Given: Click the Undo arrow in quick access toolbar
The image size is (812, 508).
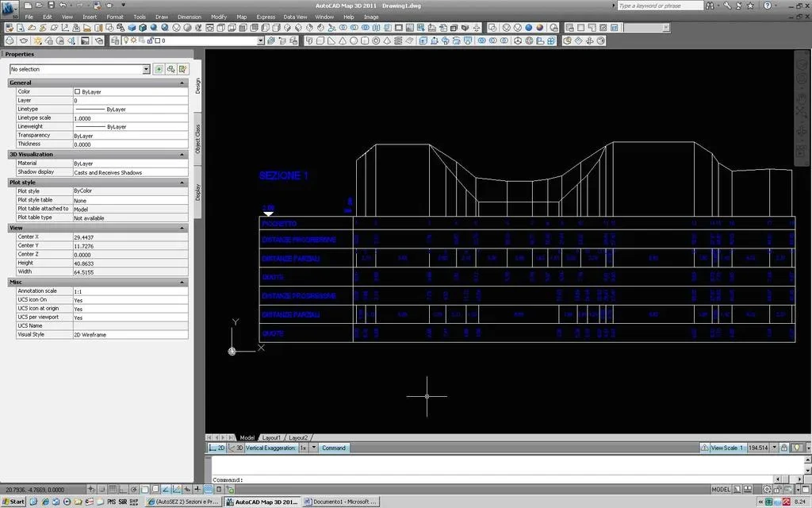Looking at the screenshot, I should tap(63, 6).
